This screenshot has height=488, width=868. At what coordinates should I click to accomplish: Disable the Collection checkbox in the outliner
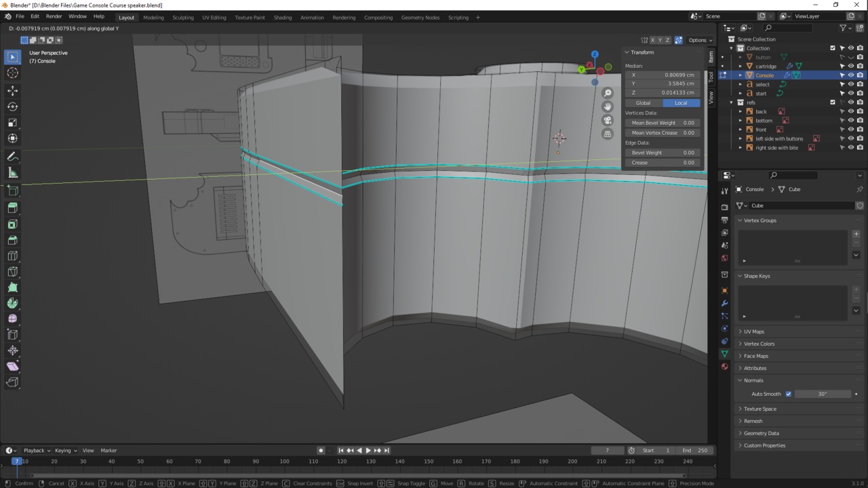tap(833, 47)
